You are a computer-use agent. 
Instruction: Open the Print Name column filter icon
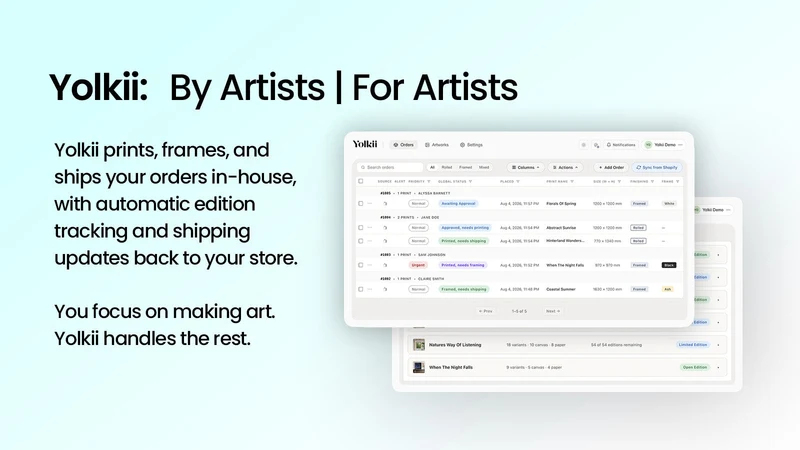tap(572, 182)
